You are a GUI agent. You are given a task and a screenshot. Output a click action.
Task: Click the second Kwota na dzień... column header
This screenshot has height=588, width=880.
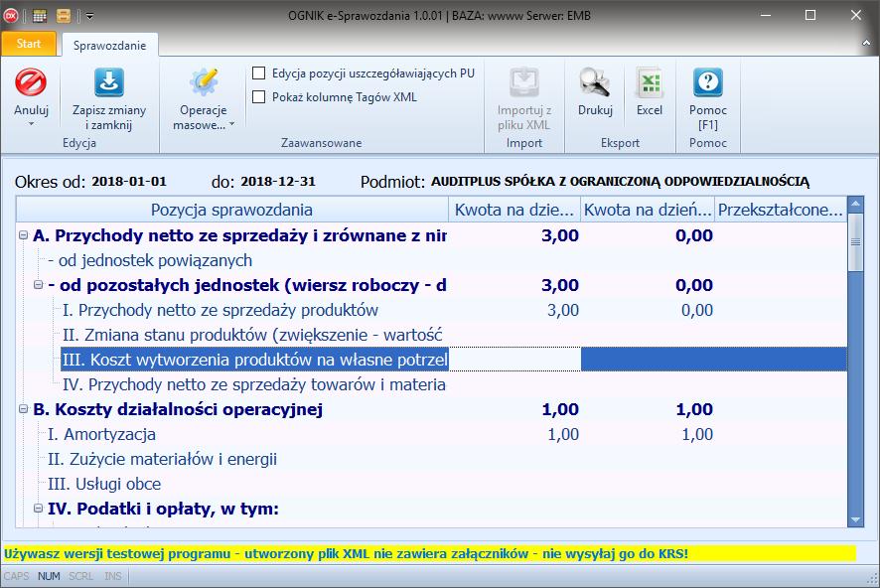(x=648, y=210)
